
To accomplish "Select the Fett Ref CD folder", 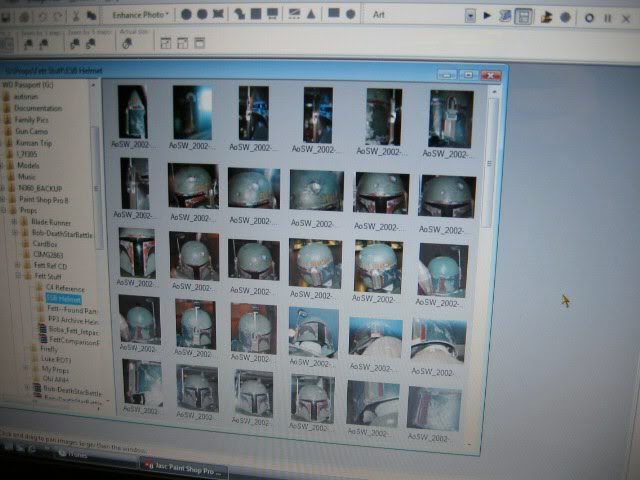I will coord(50,266).
